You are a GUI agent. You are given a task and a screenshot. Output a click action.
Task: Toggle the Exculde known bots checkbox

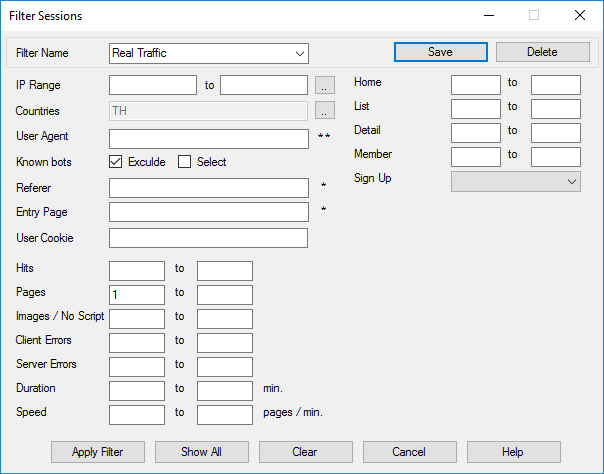(115, 162)
